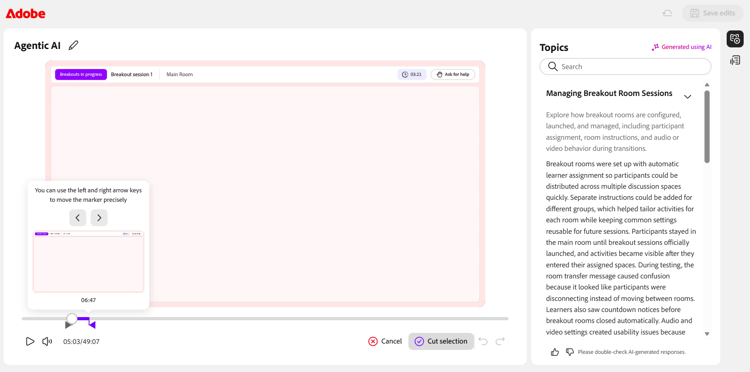Click the Search field in Topics
The height and width of the screenshot is (372, 750).
[x=625, y=66]
